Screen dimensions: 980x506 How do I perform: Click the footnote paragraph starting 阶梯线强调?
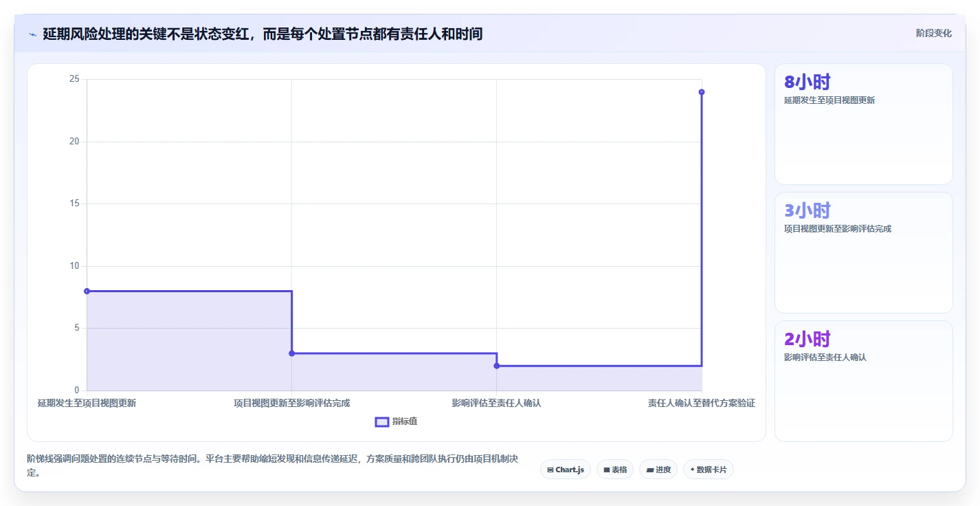[273, 466]
